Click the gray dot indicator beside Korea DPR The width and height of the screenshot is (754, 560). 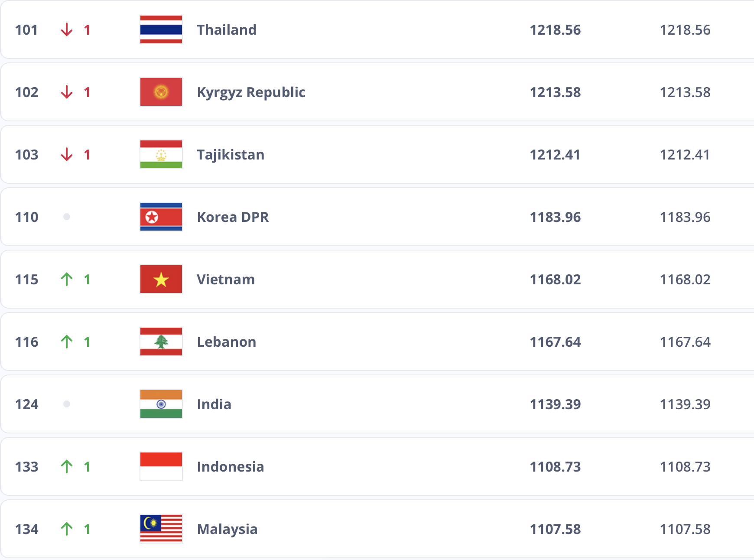click(67, 217)
